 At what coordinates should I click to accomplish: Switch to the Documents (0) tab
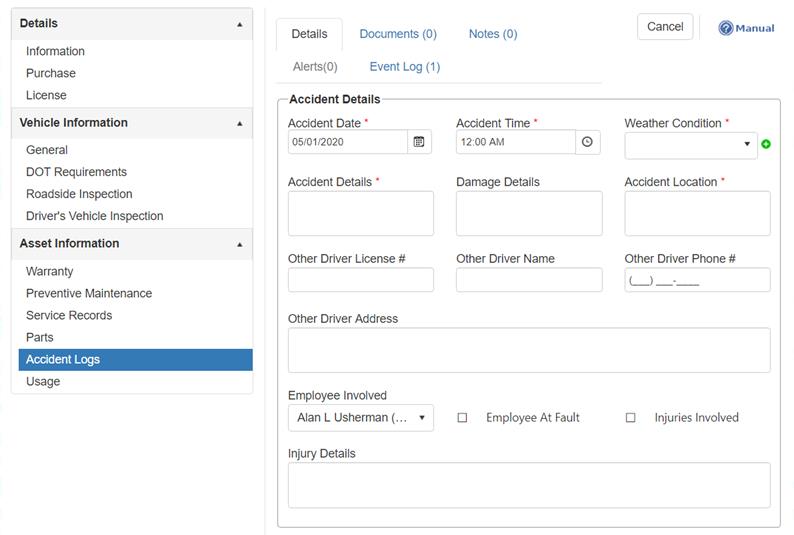click(398, 34)
